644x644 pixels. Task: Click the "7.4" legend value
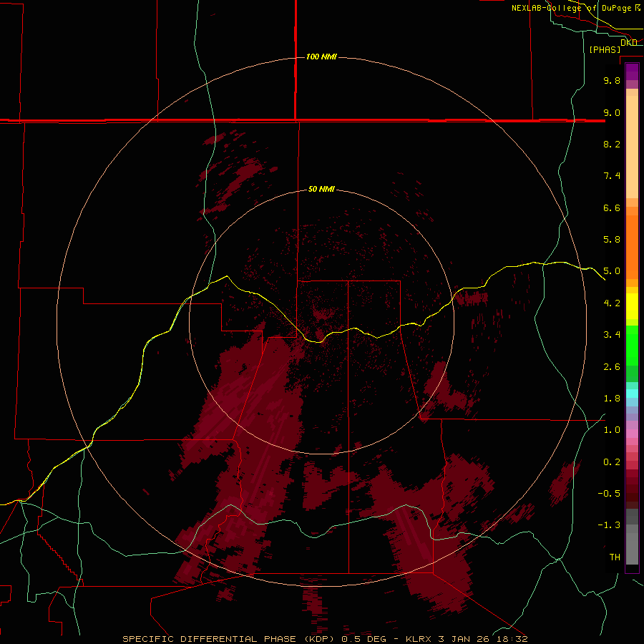coord(612,176)
